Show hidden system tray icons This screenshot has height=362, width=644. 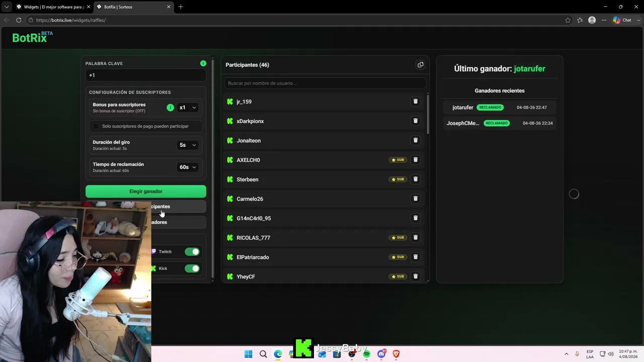click(567, 354)
